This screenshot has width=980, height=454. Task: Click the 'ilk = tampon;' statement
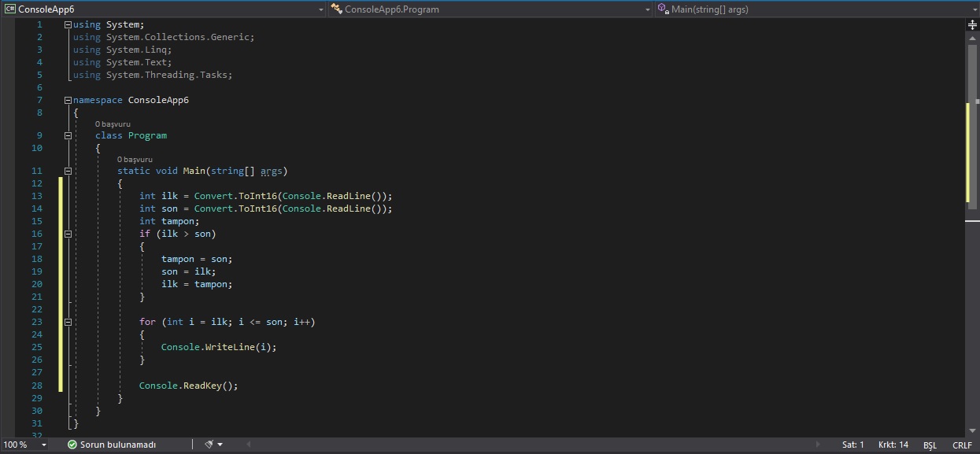pos(197,284)
